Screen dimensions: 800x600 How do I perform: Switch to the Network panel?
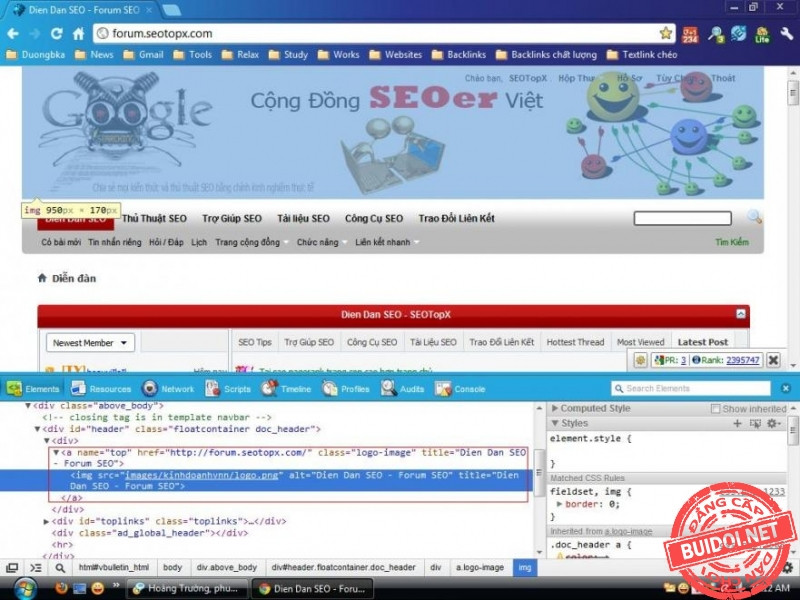point(168,389)
